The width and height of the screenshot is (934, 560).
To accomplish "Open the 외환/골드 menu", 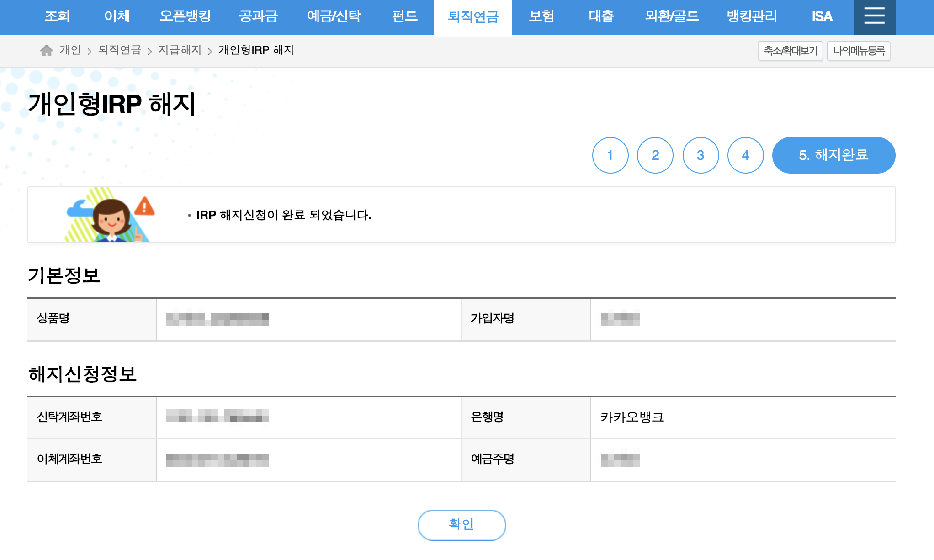I will tap(672, 16).
